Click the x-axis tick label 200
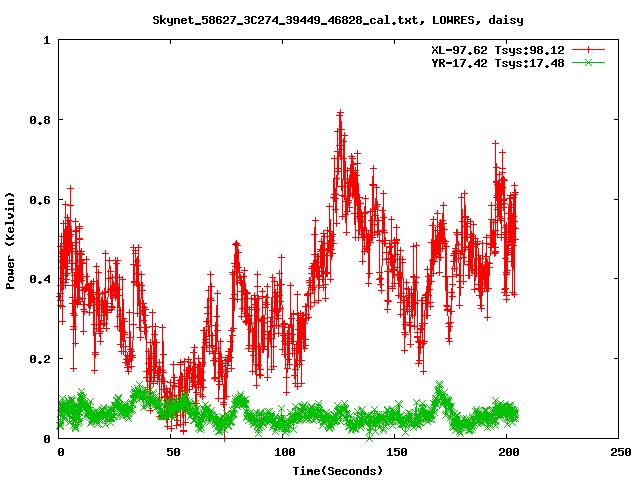 click(x=509, y=452)
